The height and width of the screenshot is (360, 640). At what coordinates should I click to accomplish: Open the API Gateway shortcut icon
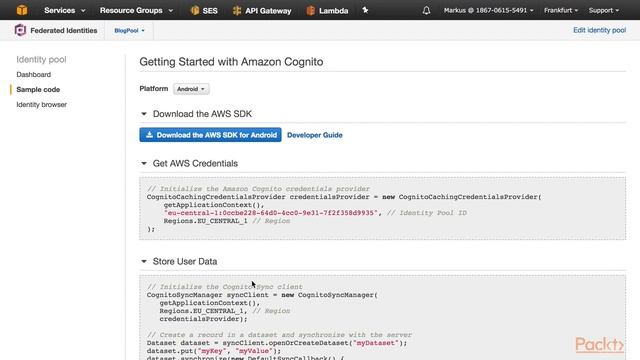237,11
